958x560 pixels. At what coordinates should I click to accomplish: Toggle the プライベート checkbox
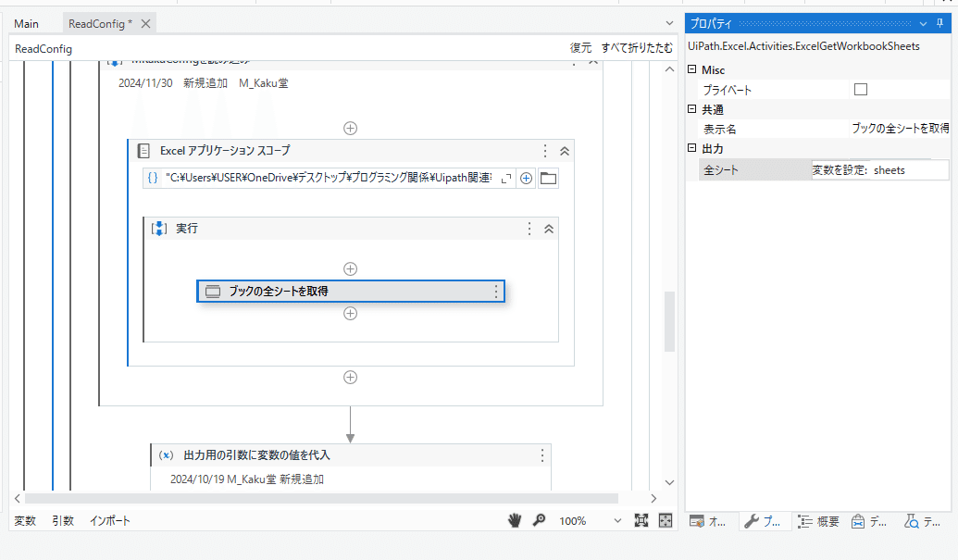point(861,90)
